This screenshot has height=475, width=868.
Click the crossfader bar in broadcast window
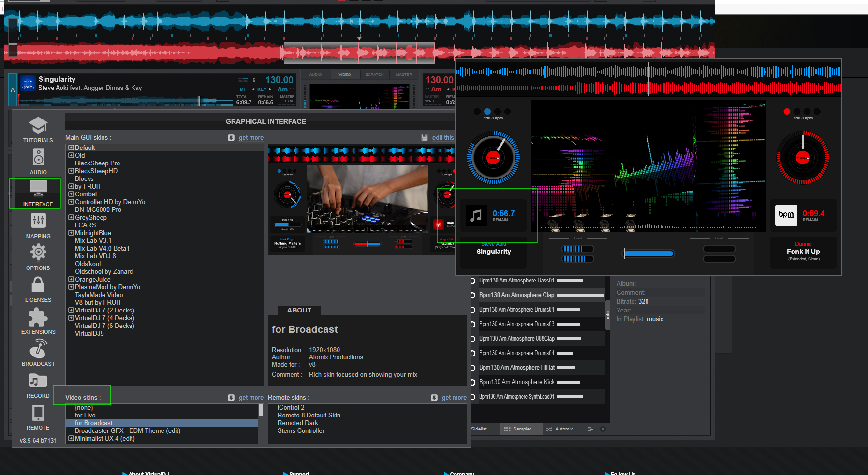(x=648, y=253)
